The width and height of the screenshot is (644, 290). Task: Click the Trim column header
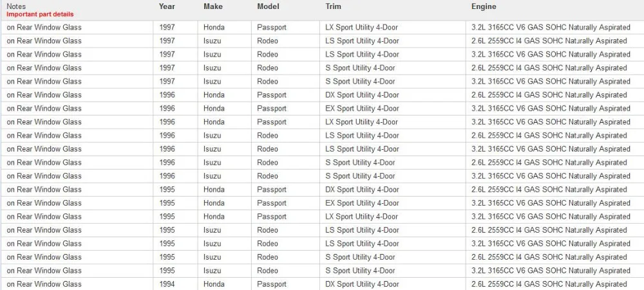point(333,6)
